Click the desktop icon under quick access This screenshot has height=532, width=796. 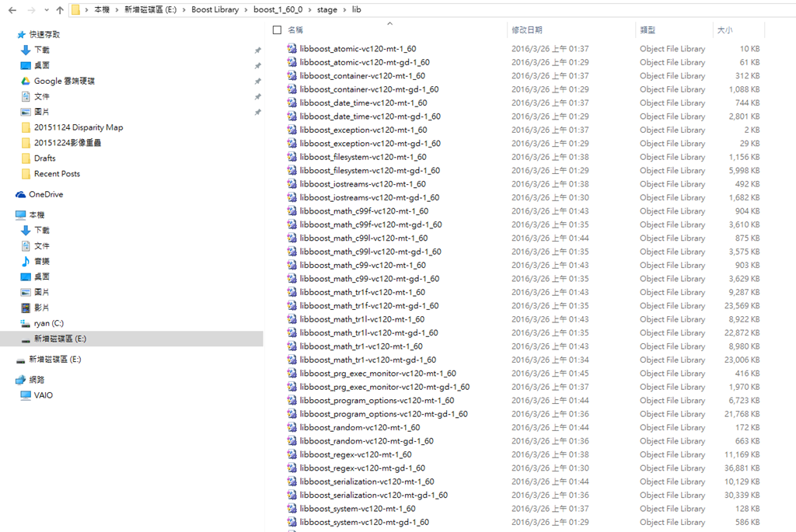pos(26,65)
